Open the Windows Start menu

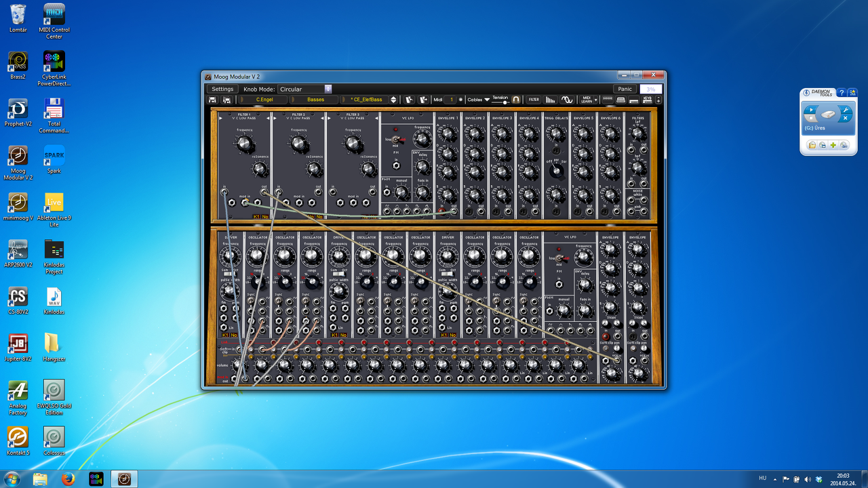(12, 479)
